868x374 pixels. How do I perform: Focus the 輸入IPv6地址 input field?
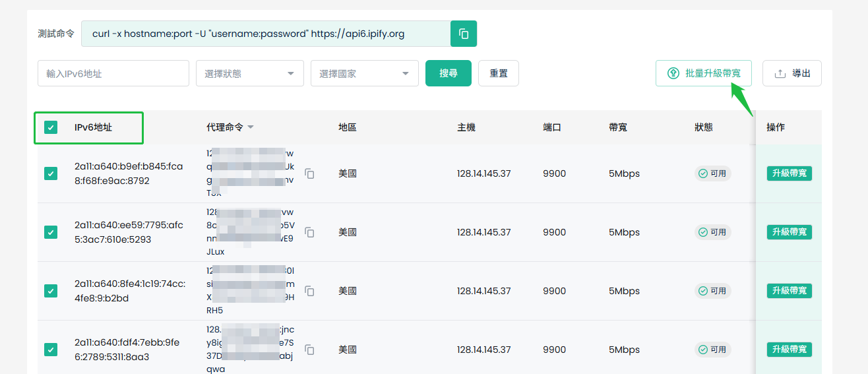[x=113, y=73]
